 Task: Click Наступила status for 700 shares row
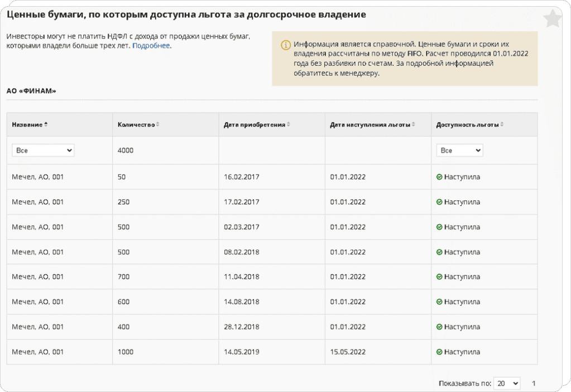(x=462, y=277)
